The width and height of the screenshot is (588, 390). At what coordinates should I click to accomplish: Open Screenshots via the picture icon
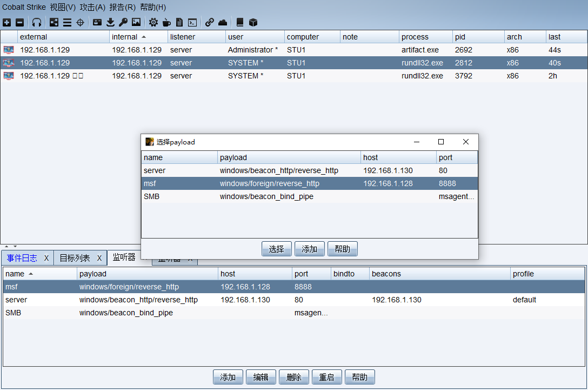point(136,23)
